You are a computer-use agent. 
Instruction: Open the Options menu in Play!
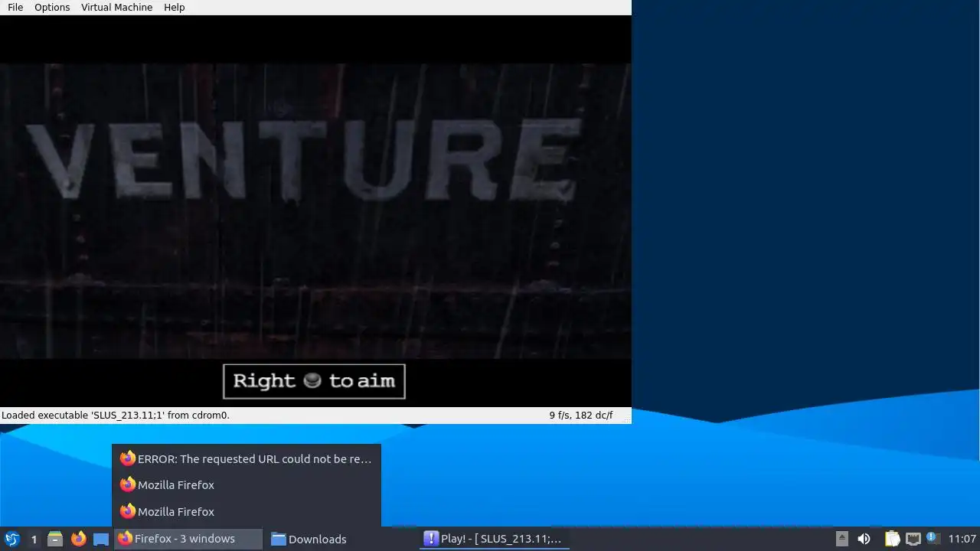pos(52,7)
